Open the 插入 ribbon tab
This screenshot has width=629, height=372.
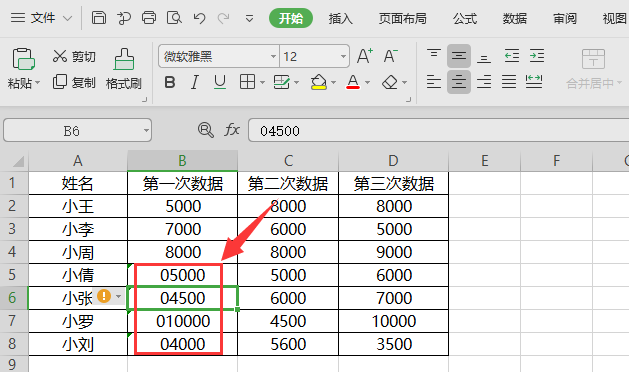click(341, 18)
